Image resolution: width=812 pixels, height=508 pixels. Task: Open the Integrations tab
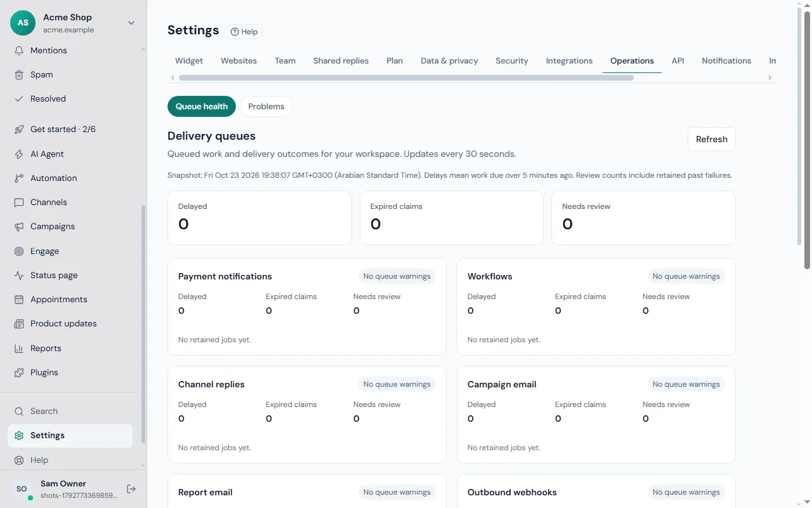[x=569, y=60]
